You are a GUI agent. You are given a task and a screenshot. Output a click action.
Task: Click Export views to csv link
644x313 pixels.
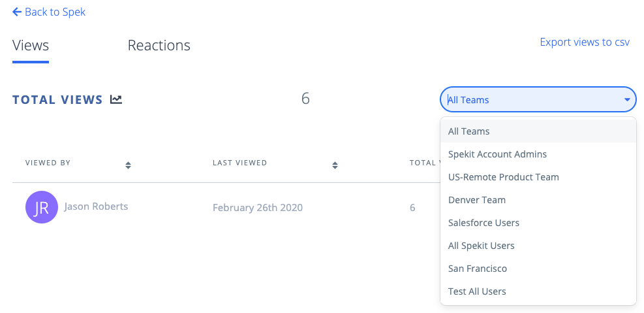click(x=585, y=42)
